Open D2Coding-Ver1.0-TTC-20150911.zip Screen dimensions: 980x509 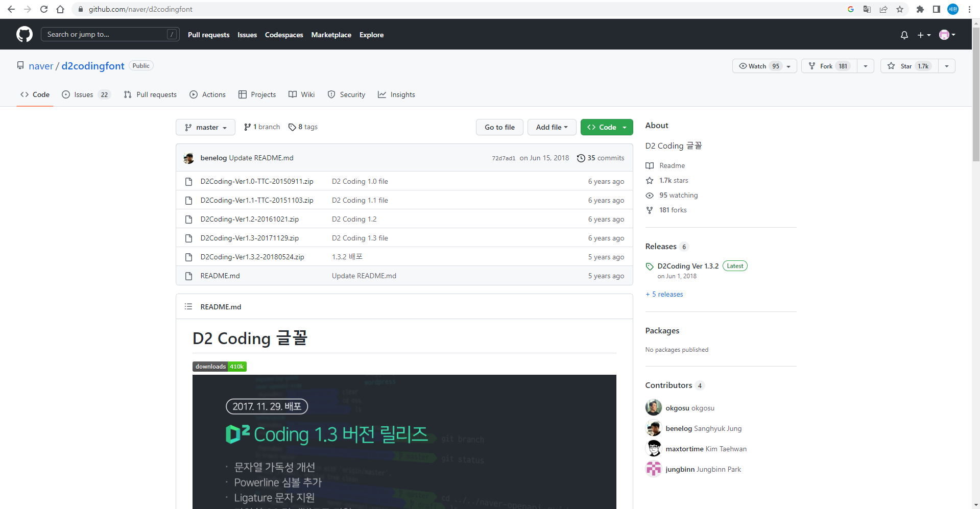click(x=257, y=181)
